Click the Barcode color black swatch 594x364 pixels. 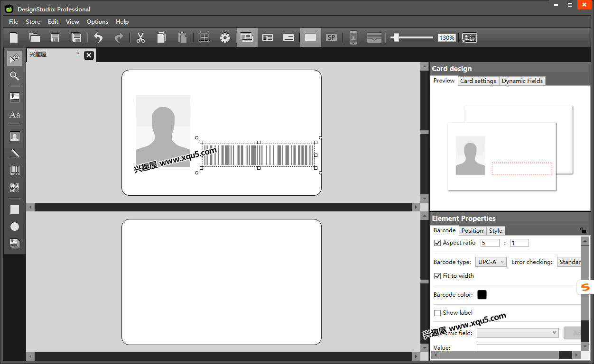[x=482, y=295]
